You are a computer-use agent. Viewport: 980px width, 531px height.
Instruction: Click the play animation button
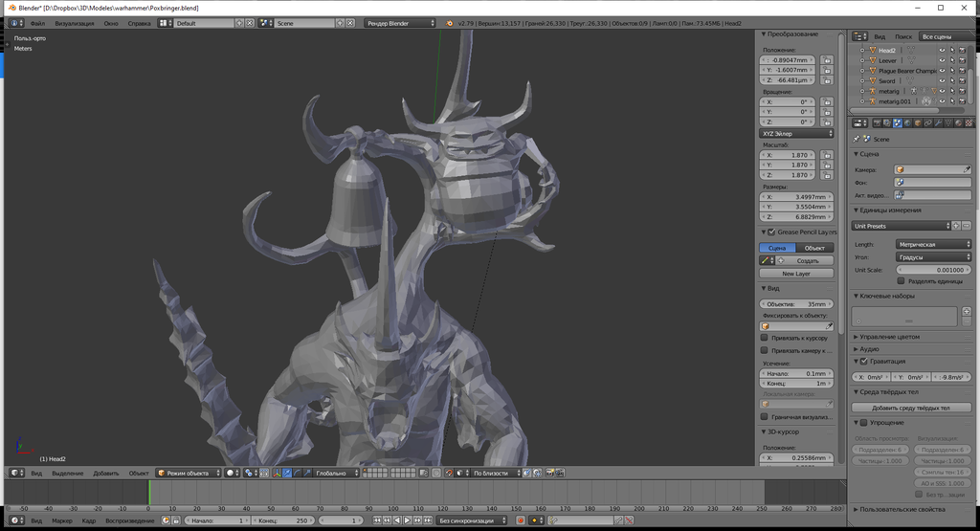[407, 520]
